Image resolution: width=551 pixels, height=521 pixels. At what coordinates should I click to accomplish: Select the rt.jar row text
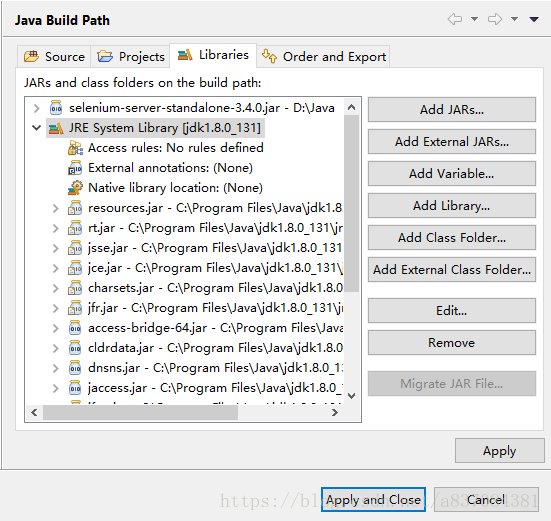click(x=215, y=228)
